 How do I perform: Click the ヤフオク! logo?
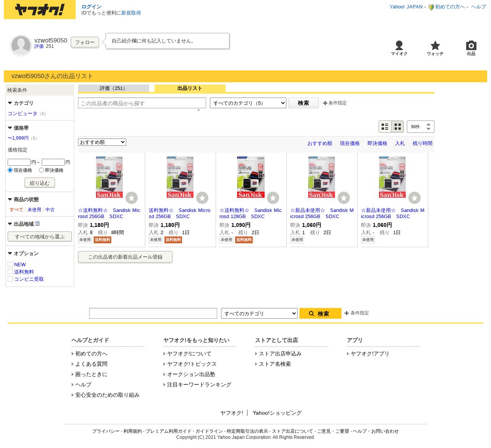(40, 10)
